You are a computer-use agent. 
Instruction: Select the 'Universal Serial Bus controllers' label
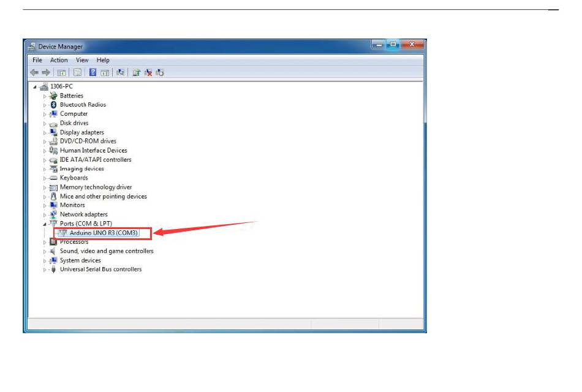click(x=100, y=269)
